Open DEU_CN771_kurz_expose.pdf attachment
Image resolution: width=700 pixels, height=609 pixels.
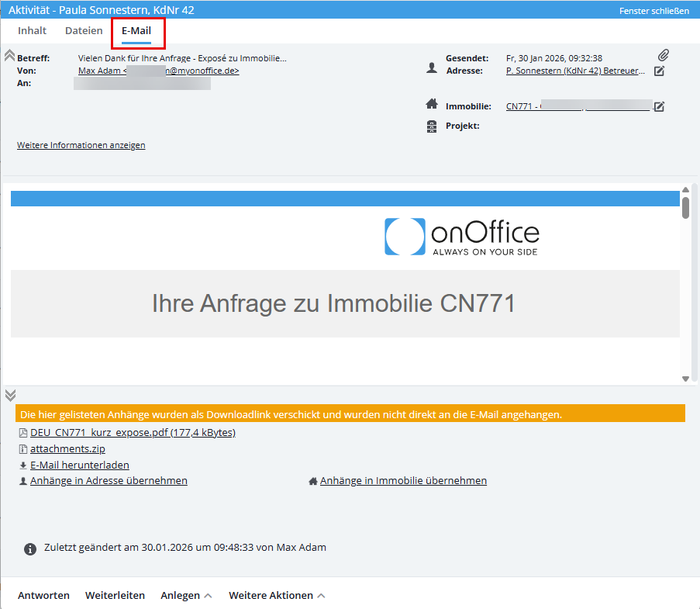133,432
